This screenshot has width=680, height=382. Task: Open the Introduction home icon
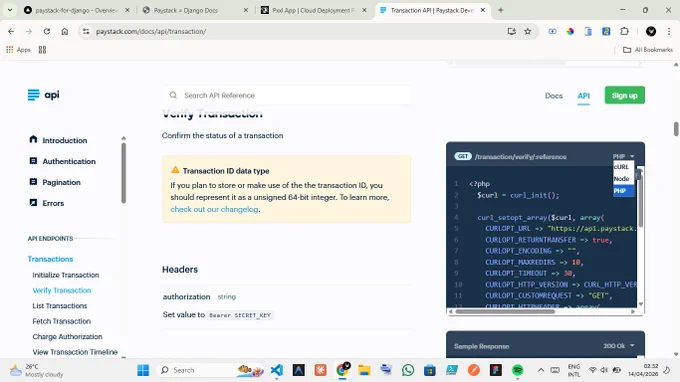[33, 140]
